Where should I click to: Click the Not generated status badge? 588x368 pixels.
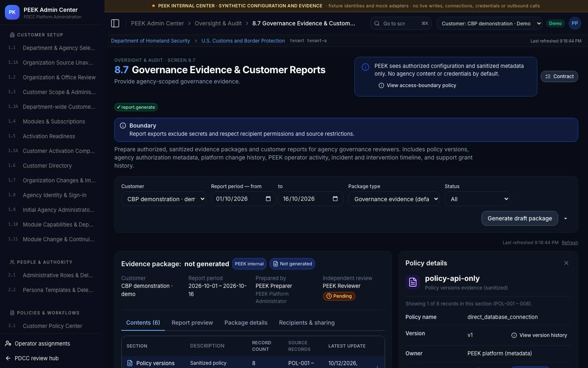[x=292, y=264]
